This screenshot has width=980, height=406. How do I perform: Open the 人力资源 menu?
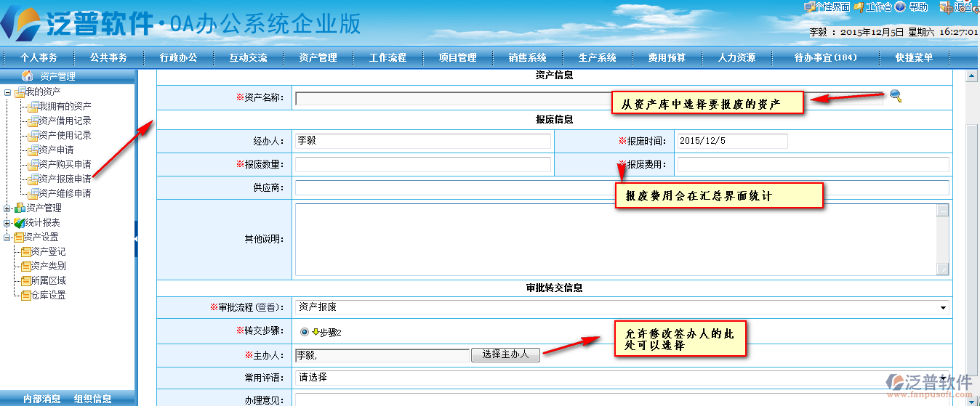pyautogui.click(x=736, y=57)
